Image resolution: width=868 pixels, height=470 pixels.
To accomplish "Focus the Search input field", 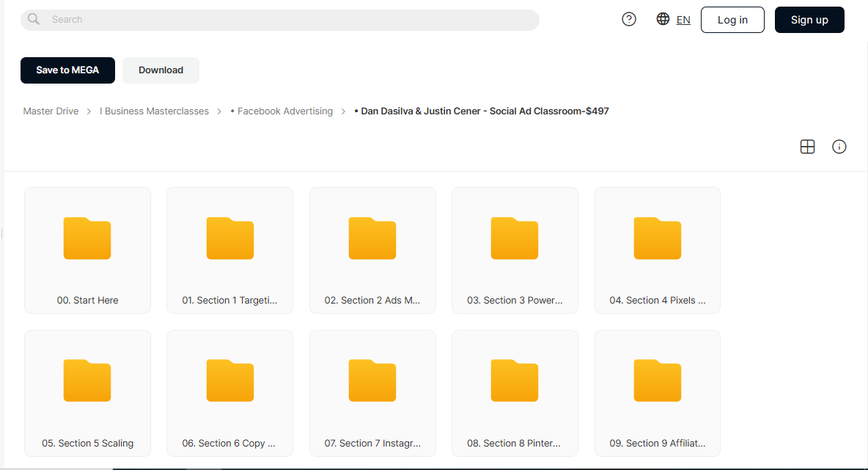I will pyautogui.click(x=280, y=20).
